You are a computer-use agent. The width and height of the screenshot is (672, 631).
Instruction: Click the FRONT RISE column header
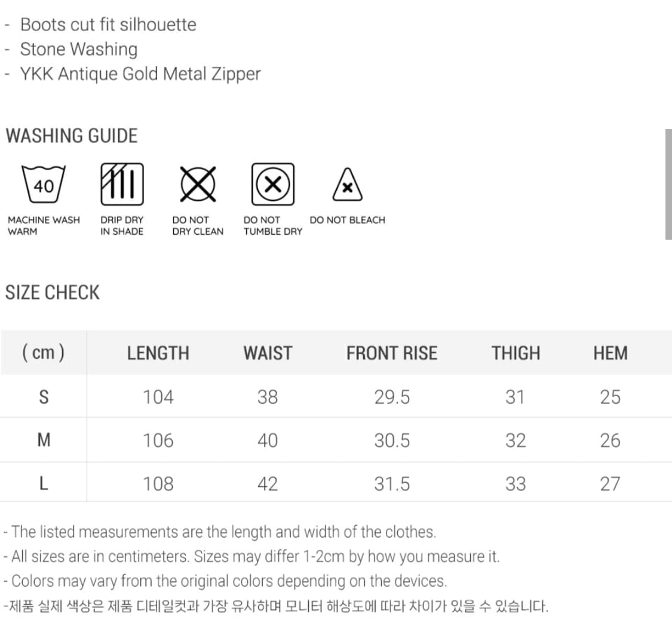pyautogui.click(x=392, y=353)
